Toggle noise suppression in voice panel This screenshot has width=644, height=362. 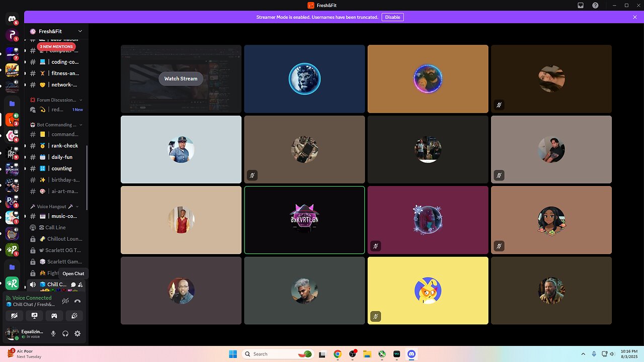(x=65, y=301)
